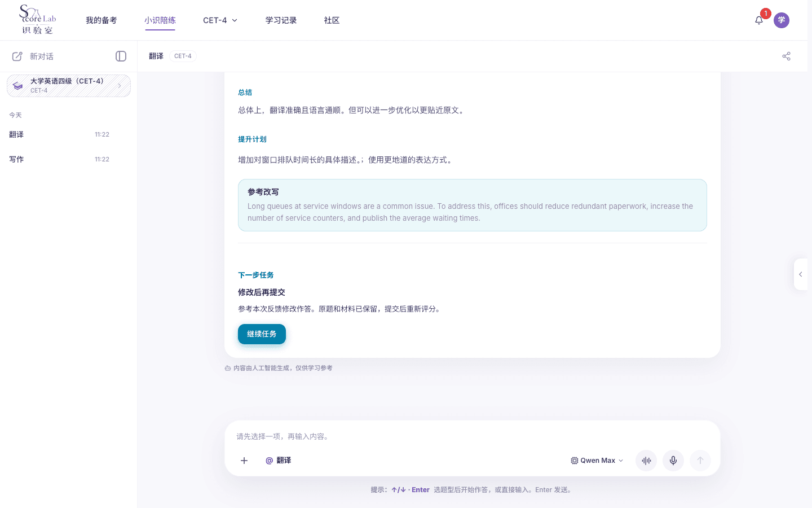Click the message input field

pos(473,436)
